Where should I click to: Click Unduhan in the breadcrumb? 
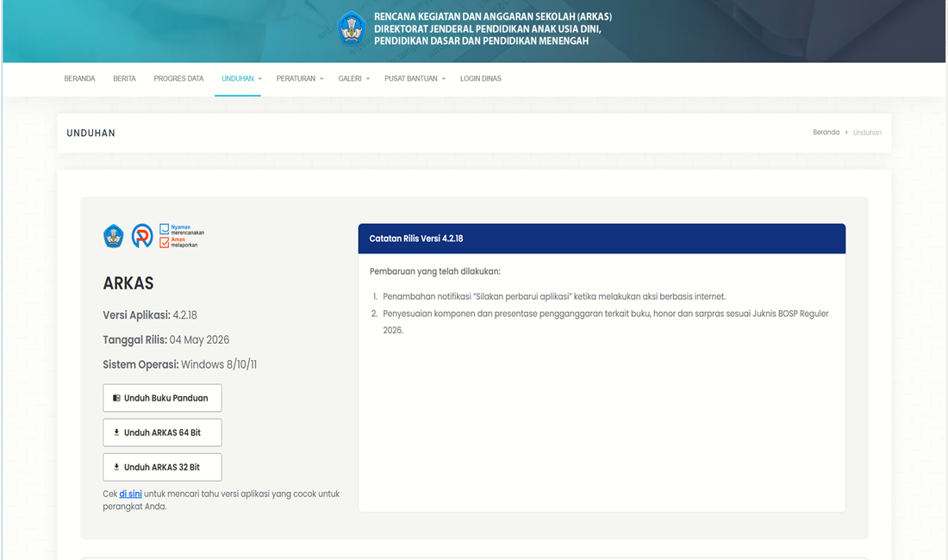[x=867, y=133]
